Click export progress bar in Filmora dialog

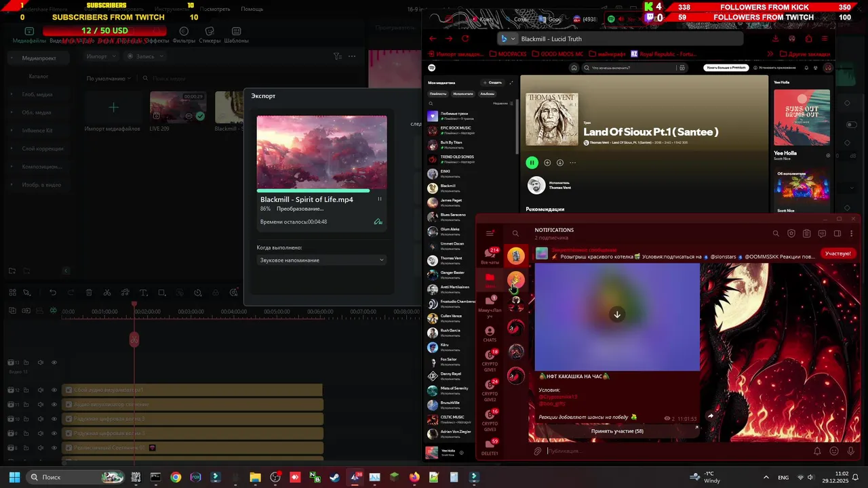pos(321,191)
